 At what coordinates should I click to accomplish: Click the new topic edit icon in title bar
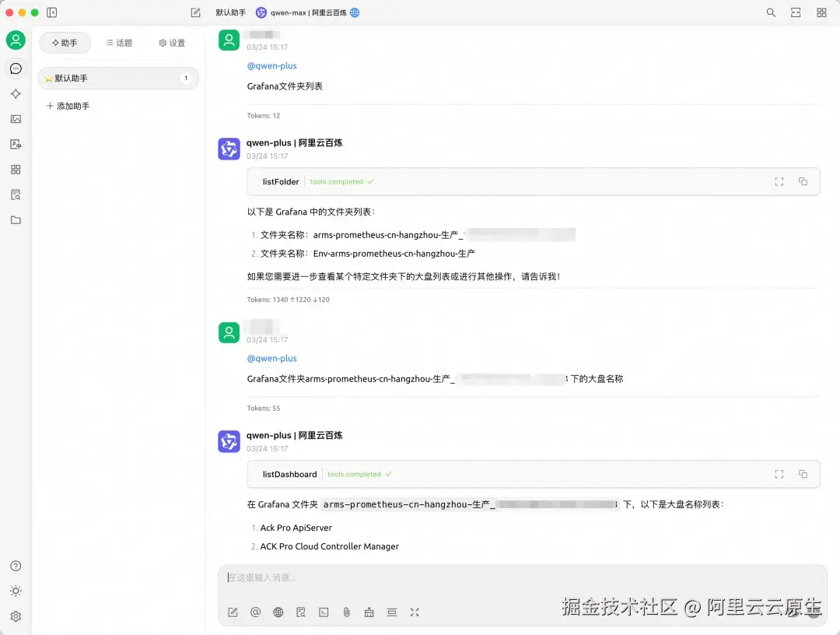point(195,12)
